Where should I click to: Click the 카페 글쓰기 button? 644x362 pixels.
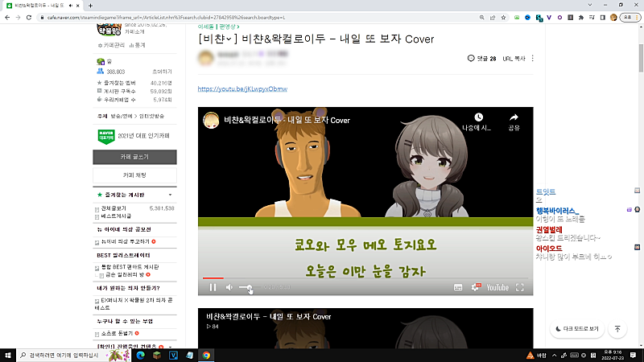[x=134, y=157]
